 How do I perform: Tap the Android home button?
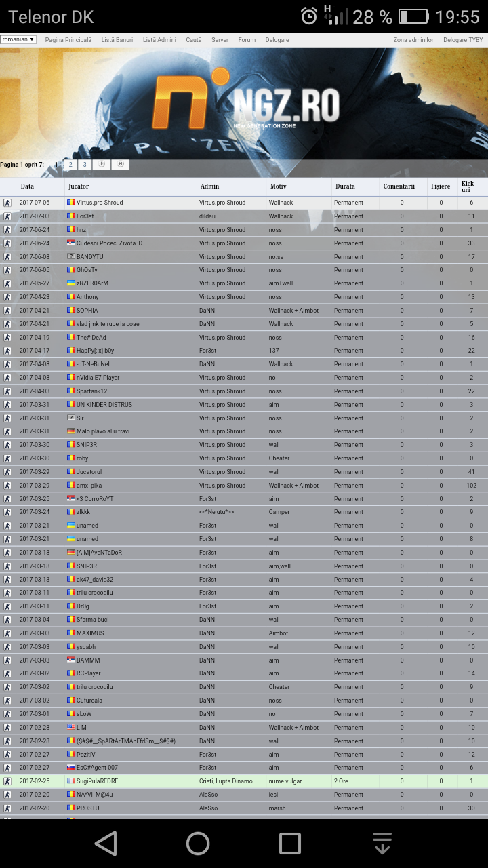click(x=198, y=844)
